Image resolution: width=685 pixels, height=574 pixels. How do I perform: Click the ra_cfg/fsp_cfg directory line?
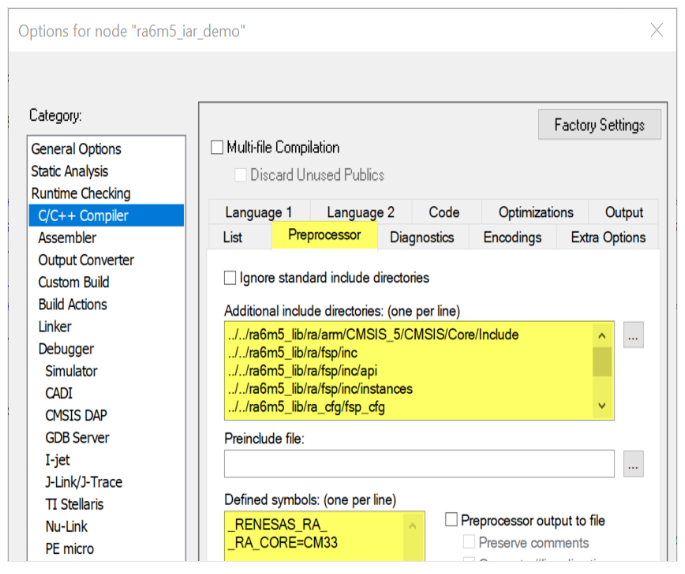pos(306,408)
